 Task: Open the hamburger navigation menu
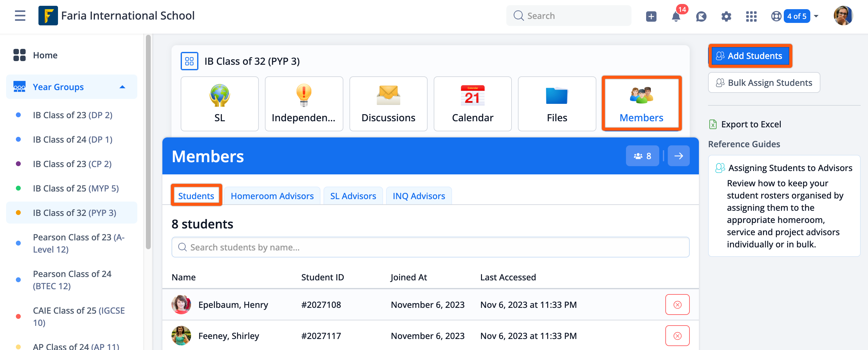coord(20,16)
